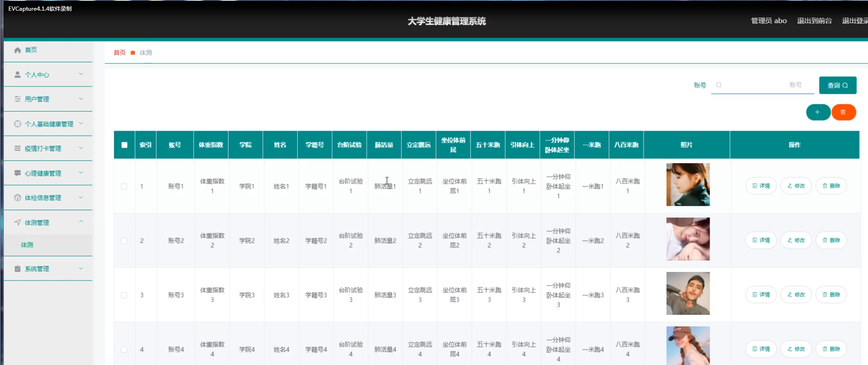
Task: Click the 姓名2 cell
Action: tap(282, 240)
